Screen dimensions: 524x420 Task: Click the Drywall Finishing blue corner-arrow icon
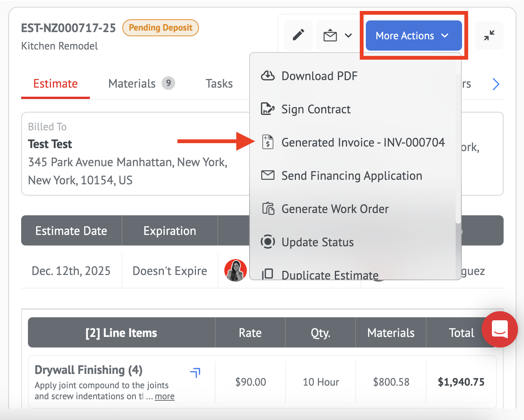click(x=195, y=372)
